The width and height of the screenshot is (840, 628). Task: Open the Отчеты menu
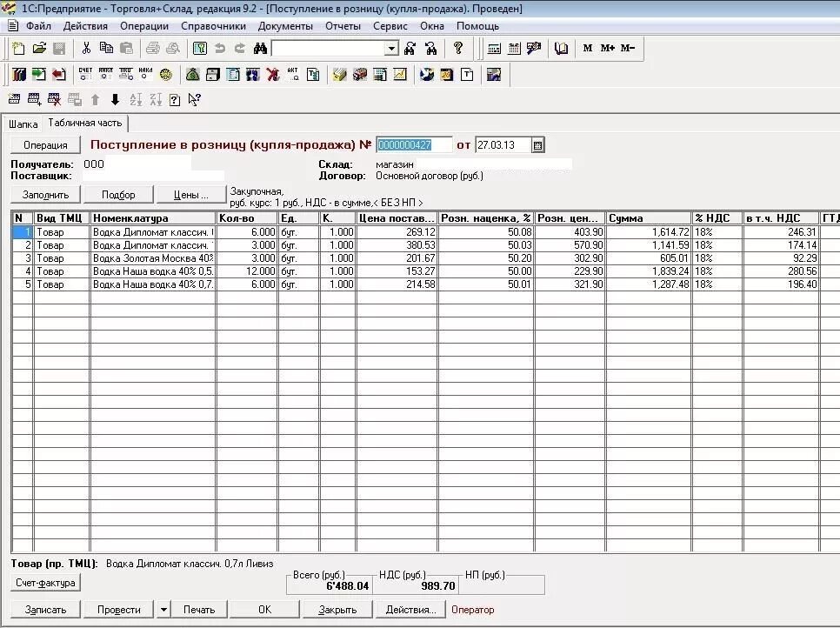(x=343, y=26)
